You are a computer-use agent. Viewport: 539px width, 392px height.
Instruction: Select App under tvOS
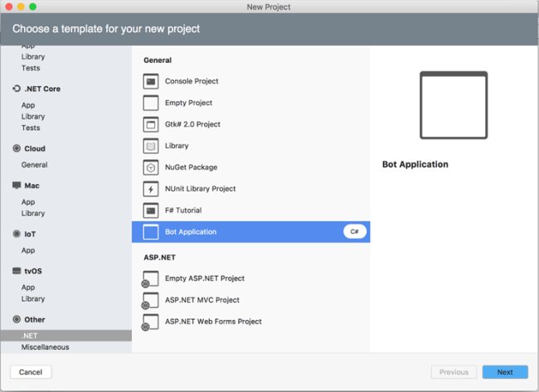[28, 288]
